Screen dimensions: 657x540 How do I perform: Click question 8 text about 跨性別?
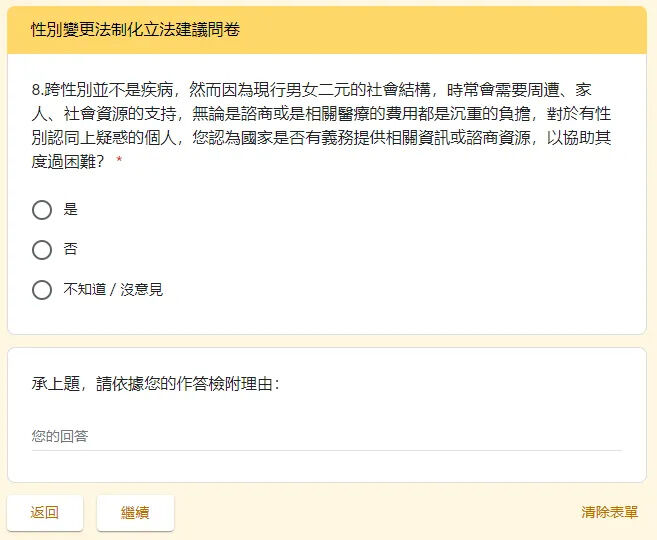321,126
